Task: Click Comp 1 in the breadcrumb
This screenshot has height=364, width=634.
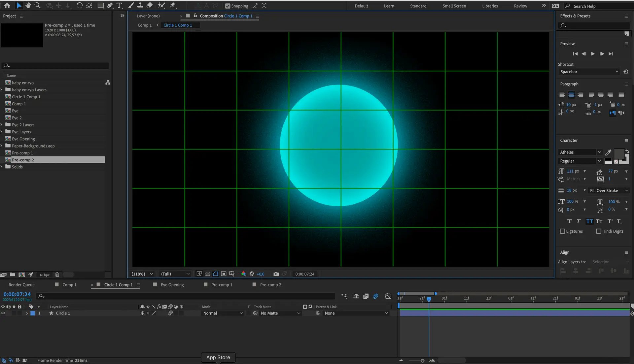Action: (x=145, y=25)
